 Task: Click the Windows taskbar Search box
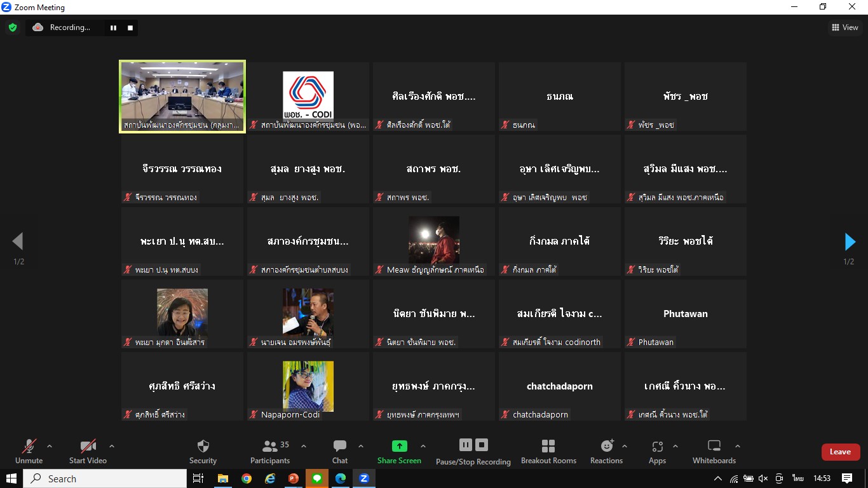pyautogui.click(x=105, y=478)
